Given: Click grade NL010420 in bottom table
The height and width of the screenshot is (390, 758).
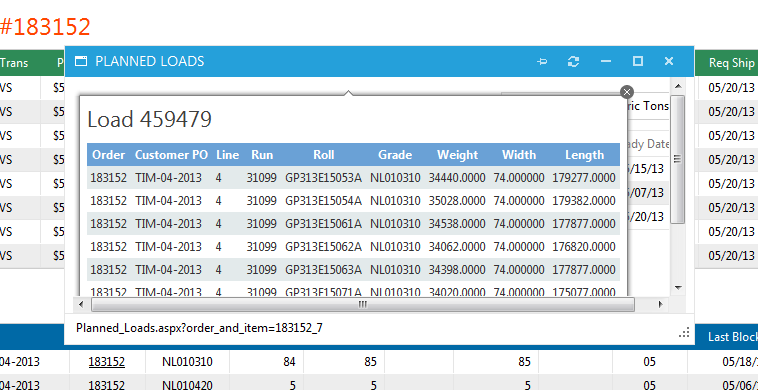Looking at the screenshot, I should tap(187, 385).
